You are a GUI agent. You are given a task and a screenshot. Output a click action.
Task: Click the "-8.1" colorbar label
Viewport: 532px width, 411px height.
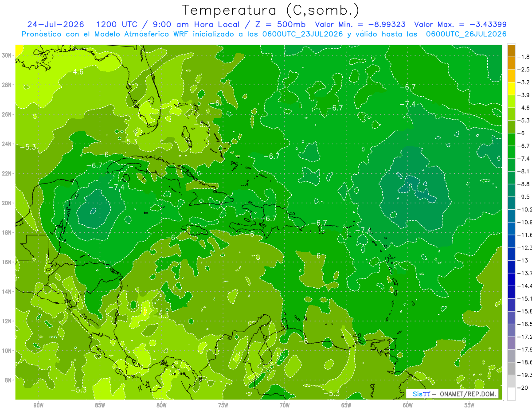point(524,171)
